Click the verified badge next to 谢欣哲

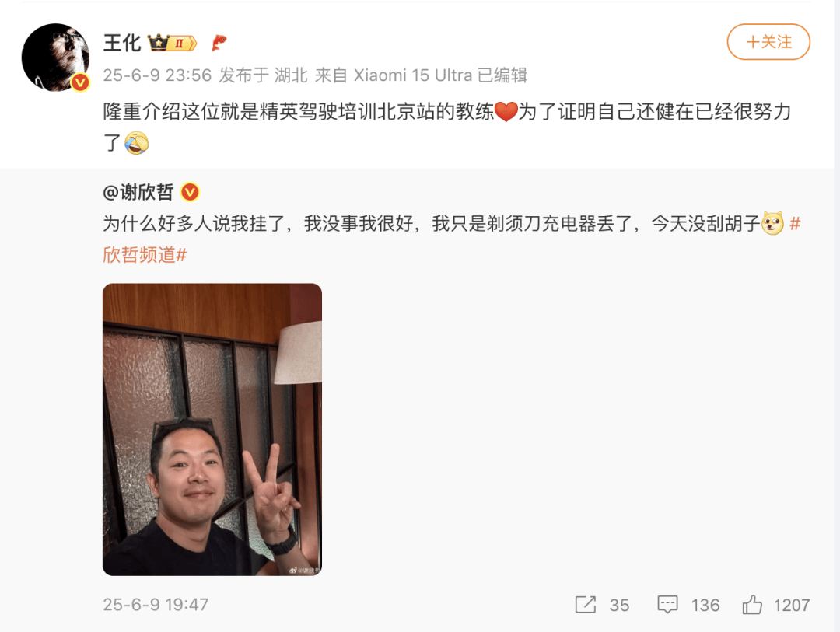coord(190,192)
